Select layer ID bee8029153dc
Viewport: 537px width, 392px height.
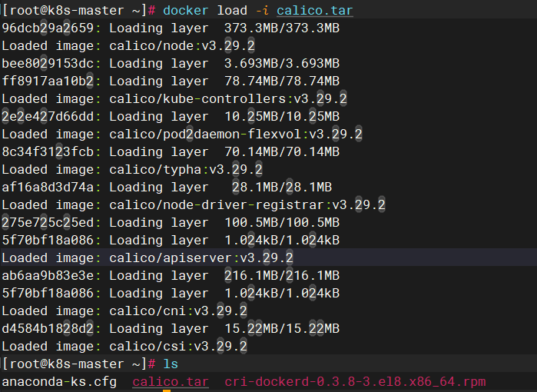click(48, 63)
